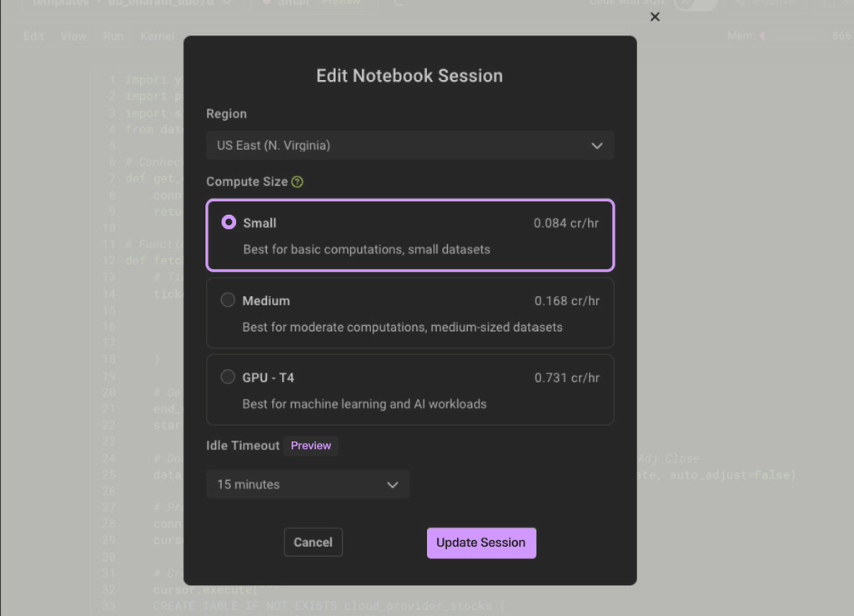
Task: Click the CREATE TABLE code line
Action: (x=329, y=605)
